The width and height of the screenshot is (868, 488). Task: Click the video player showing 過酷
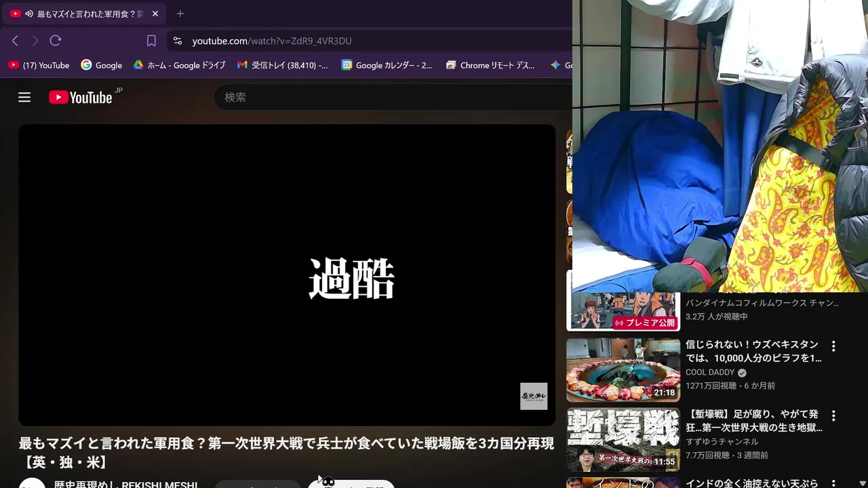[287, 275]
